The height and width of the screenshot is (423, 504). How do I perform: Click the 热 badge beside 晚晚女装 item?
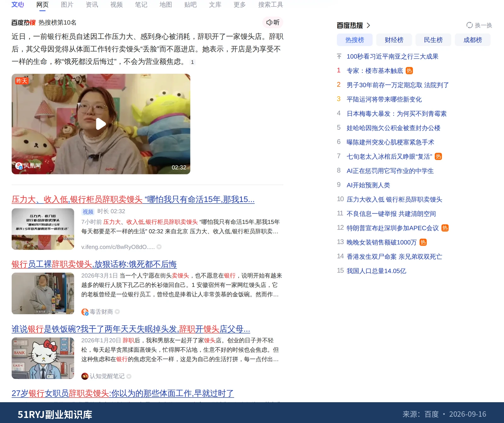(x=423, y=242)
